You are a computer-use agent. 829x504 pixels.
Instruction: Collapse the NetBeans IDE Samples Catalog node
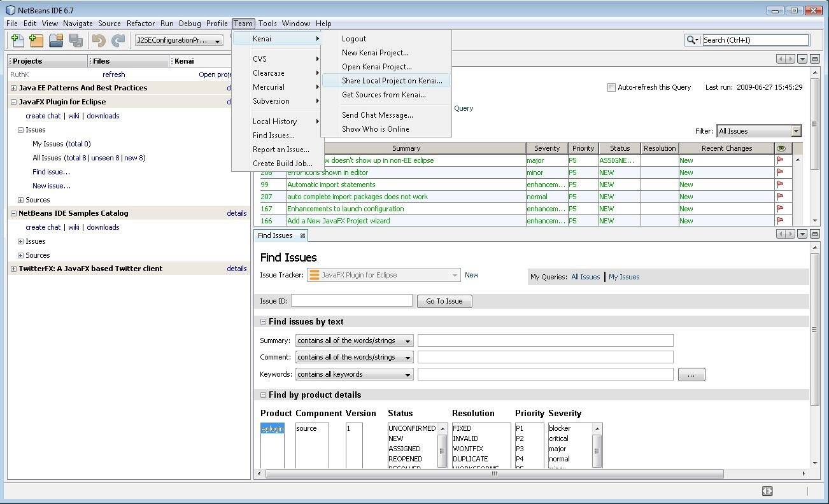[13, 213]
